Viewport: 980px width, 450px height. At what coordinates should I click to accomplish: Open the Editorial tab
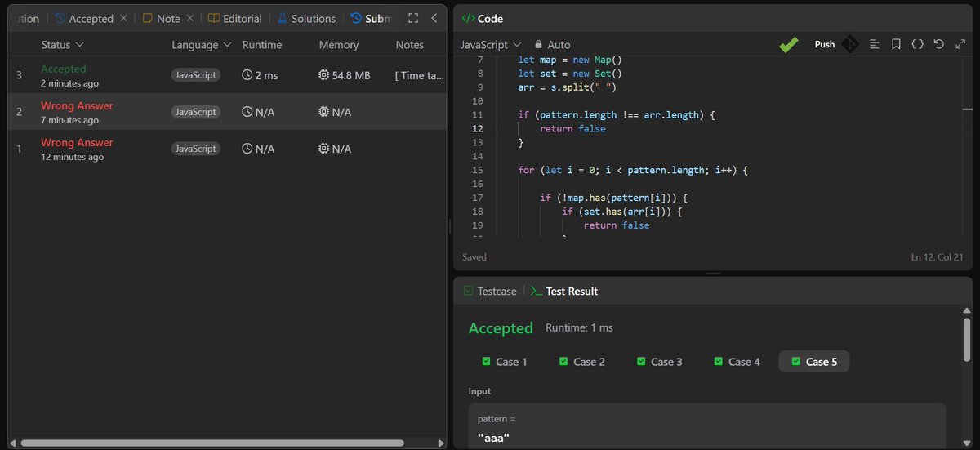point(235,18)
